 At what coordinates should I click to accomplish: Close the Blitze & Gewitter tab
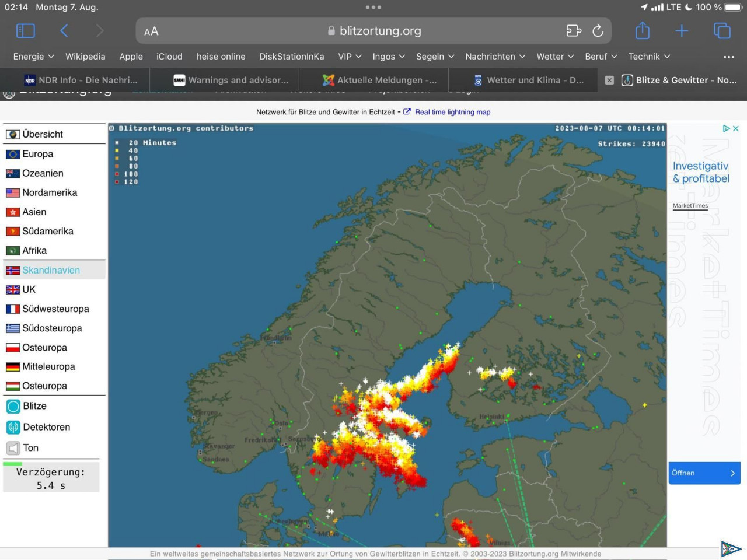coord(609,80)
